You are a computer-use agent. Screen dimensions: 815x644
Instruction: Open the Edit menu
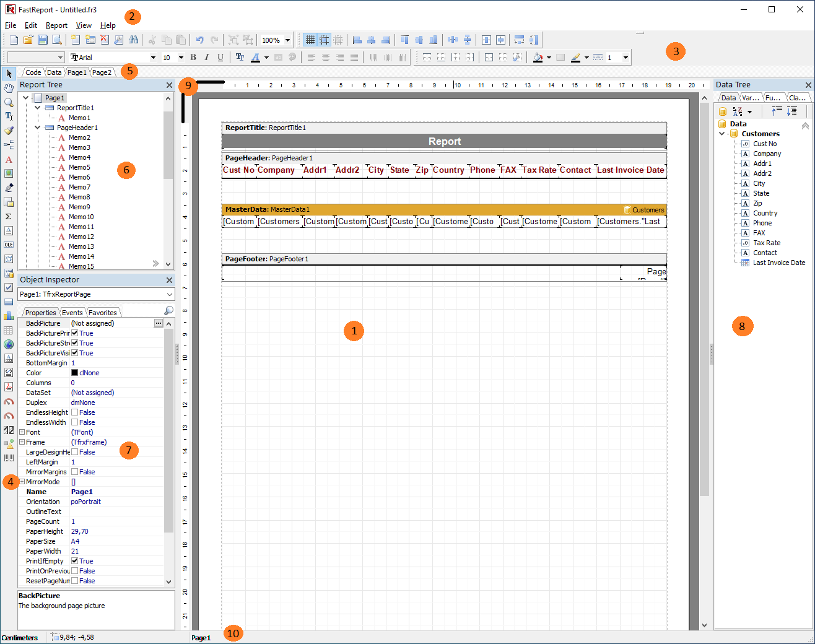31,25
